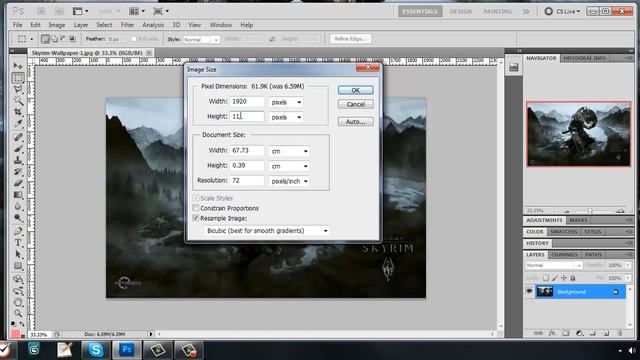
Task: Select the Spot Healing Brush tool
Action: click(x=18, y=137)
